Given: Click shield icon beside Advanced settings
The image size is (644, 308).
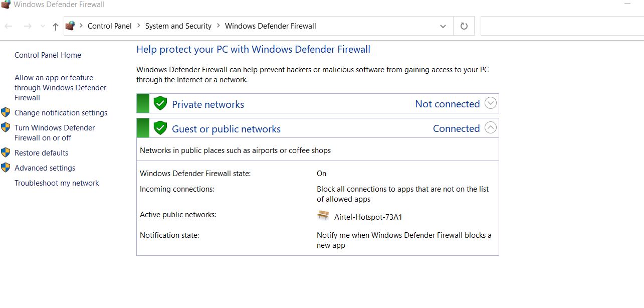Looking at the screenshot, I should click(x=6, y=168).
